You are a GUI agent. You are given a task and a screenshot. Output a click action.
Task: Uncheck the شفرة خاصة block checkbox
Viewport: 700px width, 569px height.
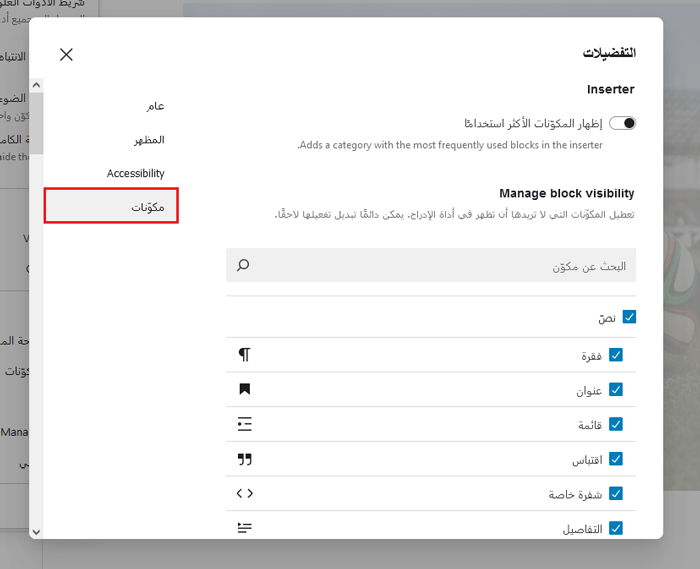(x=616, y=494)
